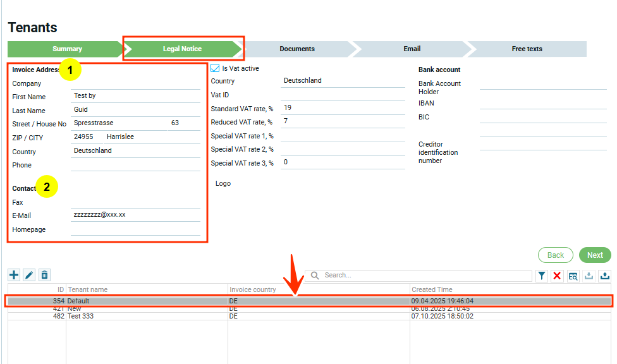
Task: Click the edit tenant pencil icon
Action: point(29,275)
